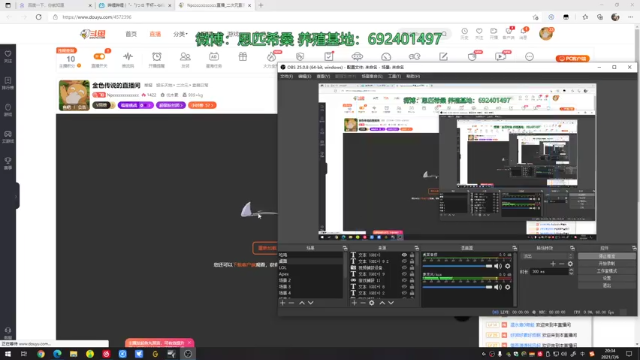640x360 pixels.
Task: Click the audio waveform icon in Douyu toolbar
Action: pos(128,56)
